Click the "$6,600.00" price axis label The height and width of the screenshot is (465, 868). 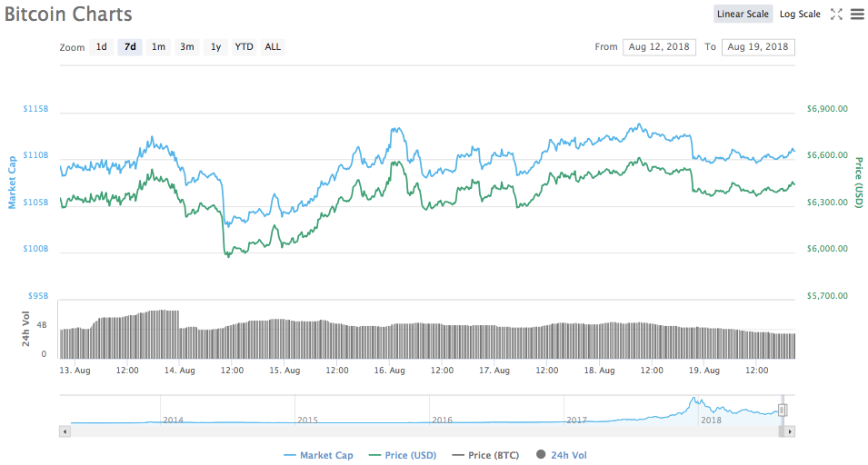point(827,155)
